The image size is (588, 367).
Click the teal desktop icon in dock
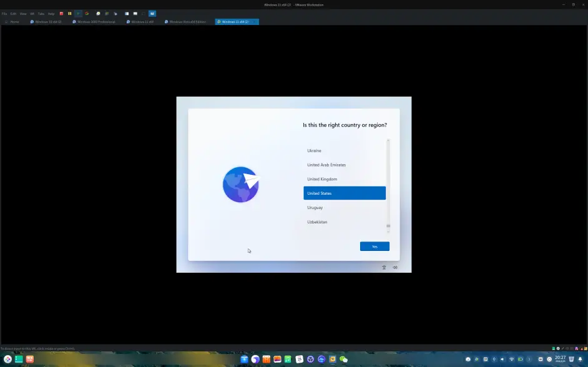19,359
